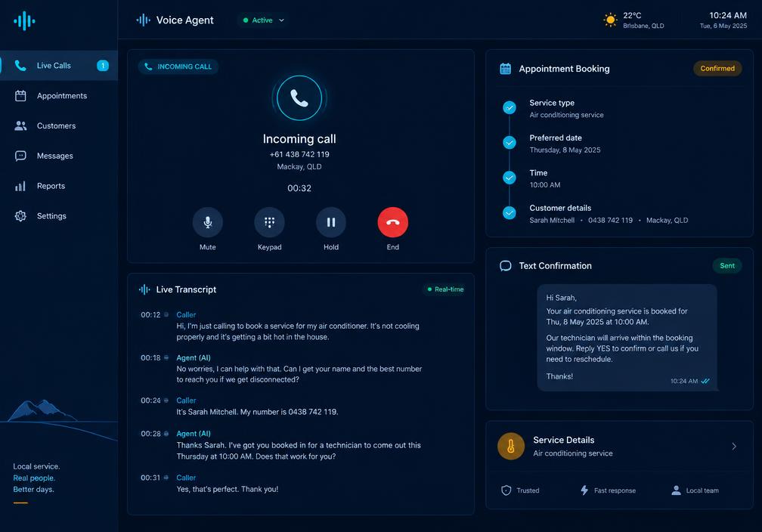Click the 00:18 Agent (AI) transcript label
Image resolution: width=762 pixels, height=532 pixels.
coord(194,358)
